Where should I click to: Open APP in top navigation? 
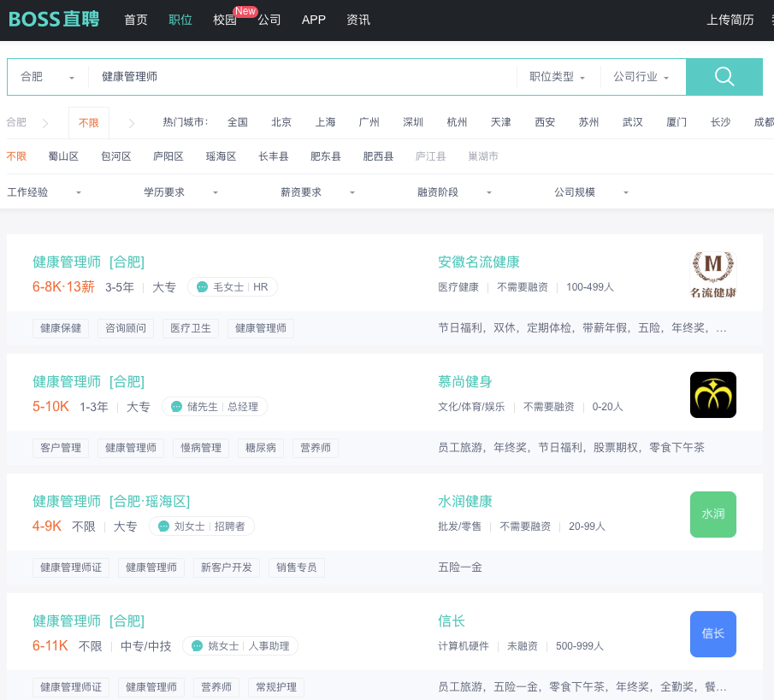tap(314, 20)
